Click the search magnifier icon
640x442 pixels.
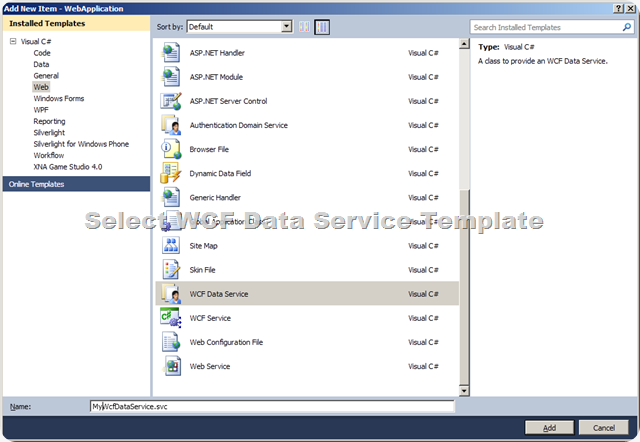627,27
